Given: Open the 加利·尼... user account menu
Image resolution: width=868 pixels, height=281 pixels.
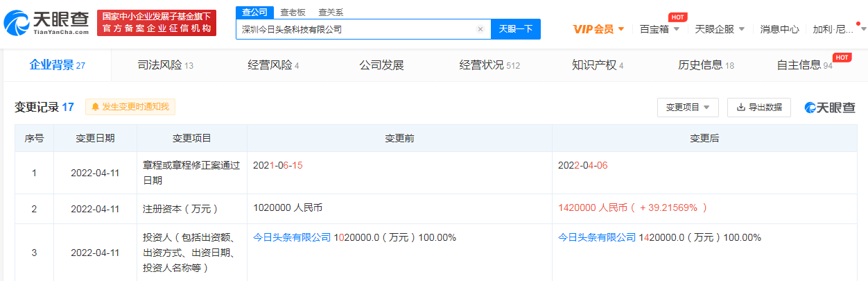Looking at the screenshot, I should point(839,29).
